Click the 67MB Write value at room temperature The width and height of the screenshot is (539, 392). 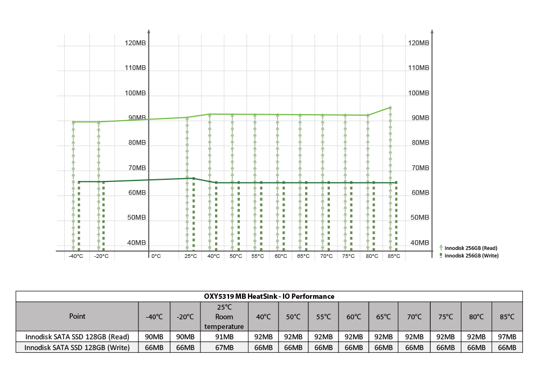click(x=224, y=347)
